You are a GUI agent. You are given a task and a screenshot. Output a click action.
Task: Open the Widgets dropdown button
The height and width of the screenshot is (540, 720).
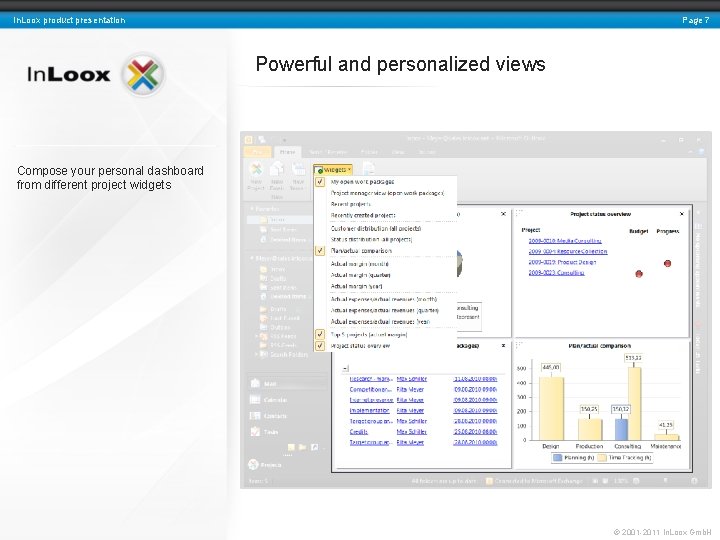pos(333,170)
